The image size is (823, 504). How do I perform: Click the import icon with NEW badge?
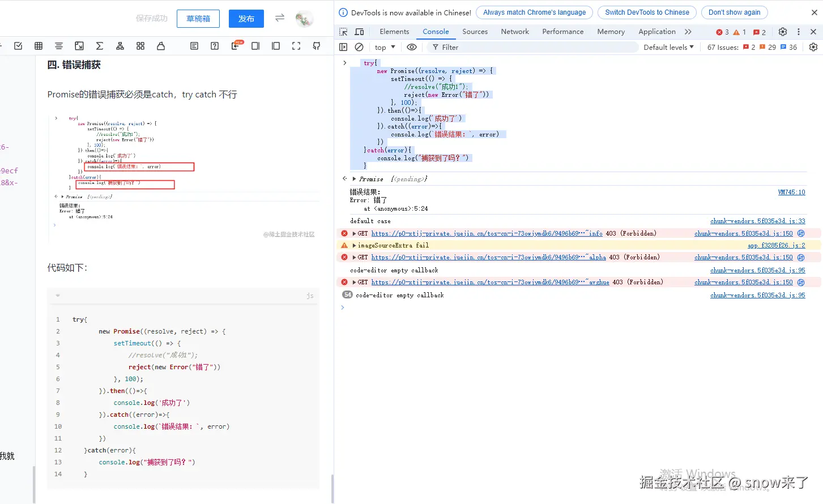236,45
